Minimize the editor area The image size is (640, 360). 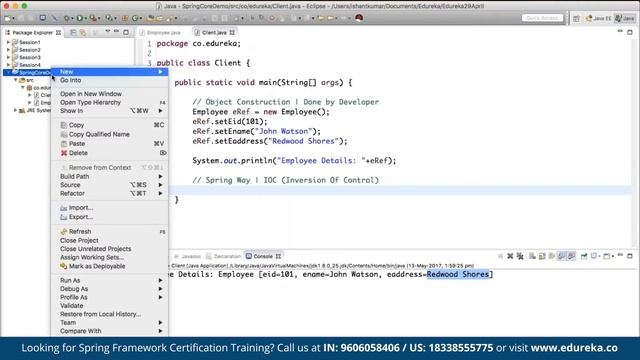click(x=620, y=31)
